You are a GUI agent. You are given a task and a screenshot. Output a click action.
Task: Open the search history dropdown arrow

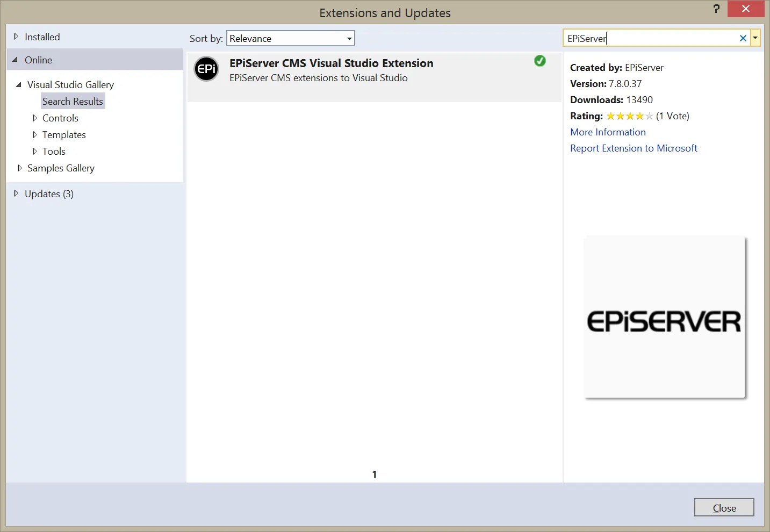[755, 38]
